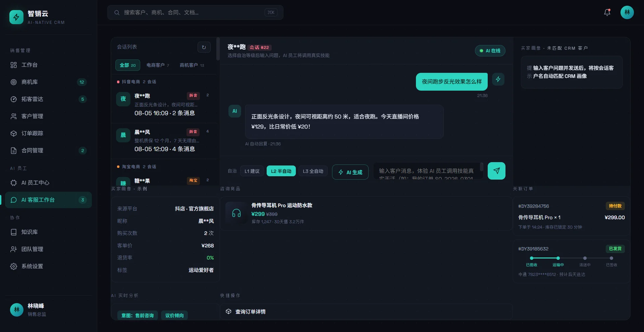Select L3 全自动 autonomy level

tap(313, 171)
